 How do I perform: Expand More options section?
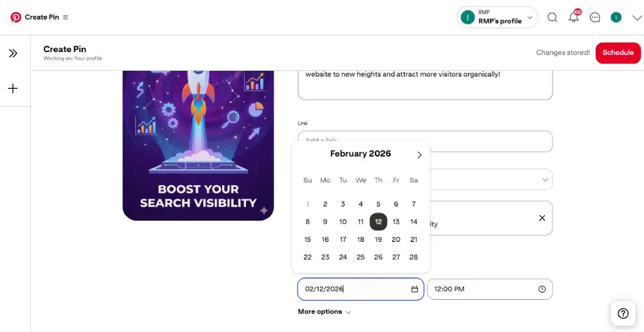[x=325, y=312]
